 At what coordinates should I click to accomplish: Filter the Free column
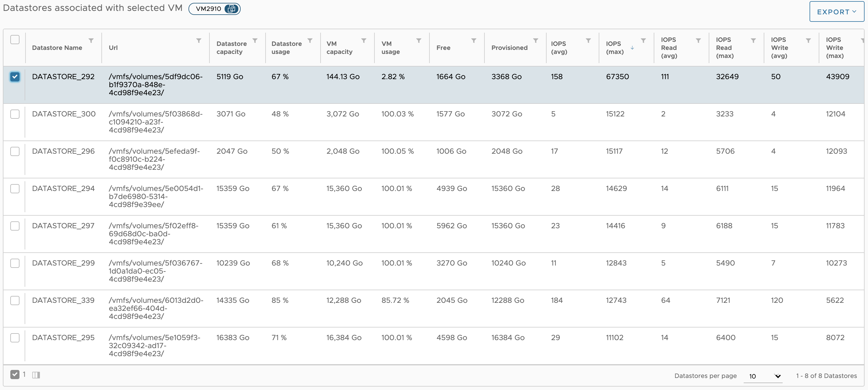click(474, 40)
